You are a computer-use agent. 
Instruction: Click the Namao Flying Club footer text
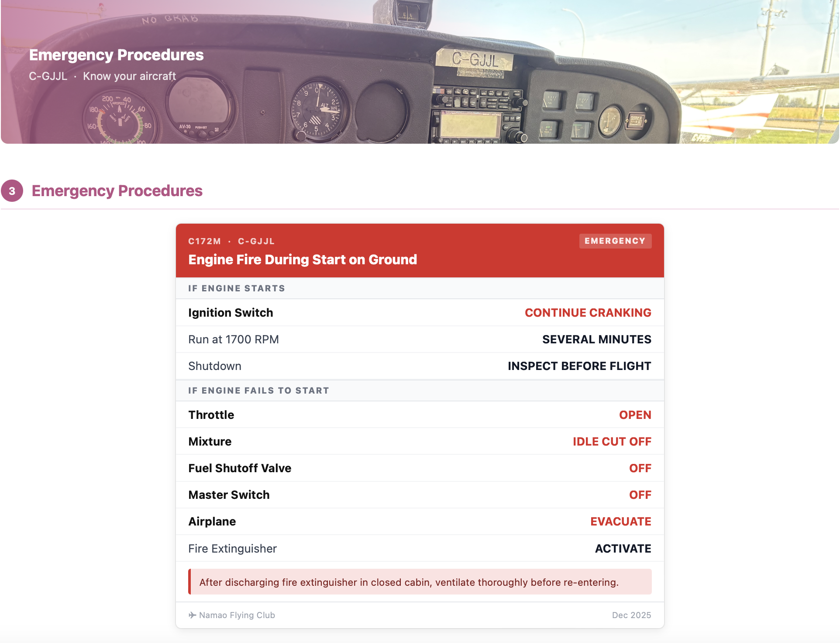point(237,615)
